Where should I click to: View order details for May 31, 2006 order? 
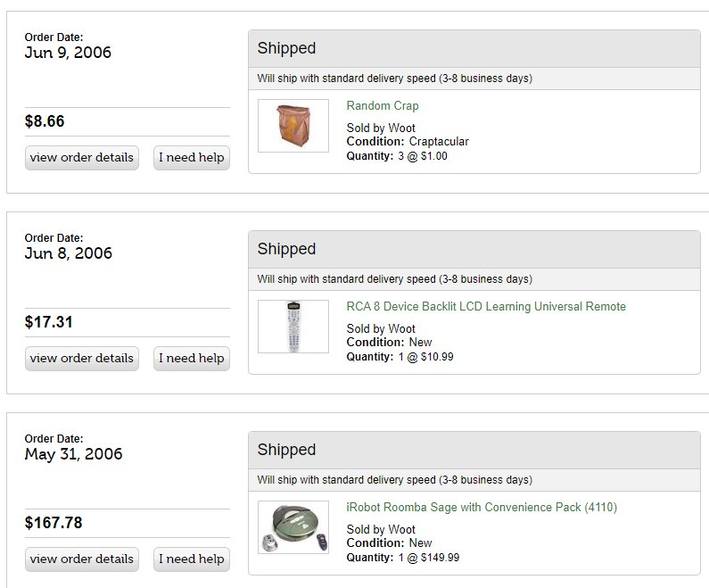(x=82, y=559)
